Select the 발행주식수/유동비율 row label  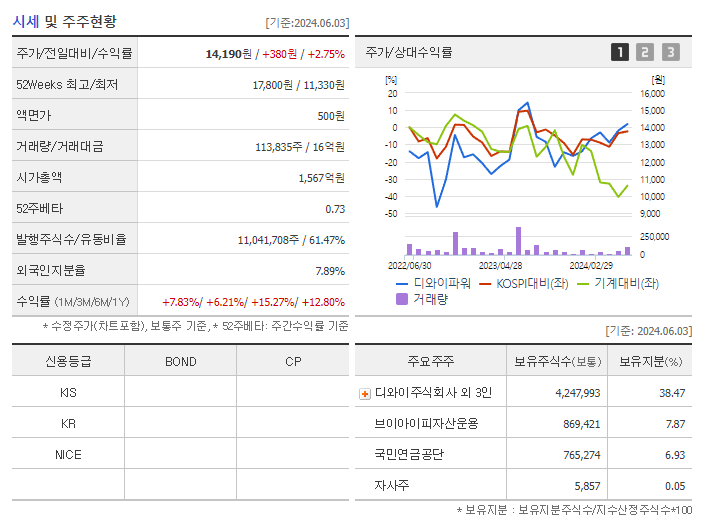click(71, 239)
